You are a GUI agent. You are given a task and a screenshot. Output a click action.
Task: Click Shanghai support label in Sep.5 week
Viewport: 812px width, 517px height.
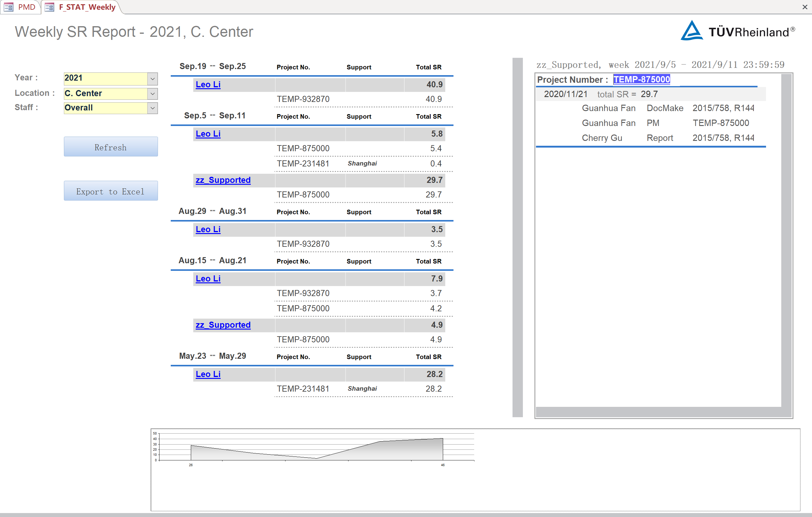tap(362, 164)
